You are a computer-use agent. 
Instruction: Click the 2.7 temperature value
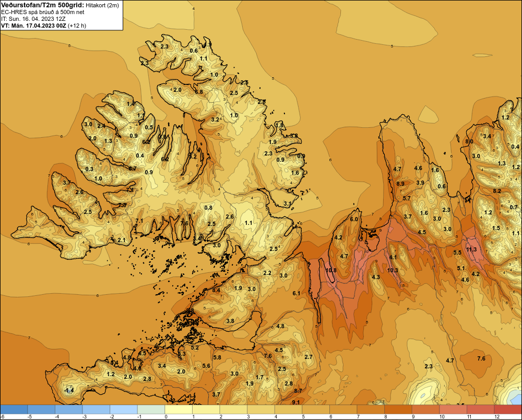pos(309,357)
